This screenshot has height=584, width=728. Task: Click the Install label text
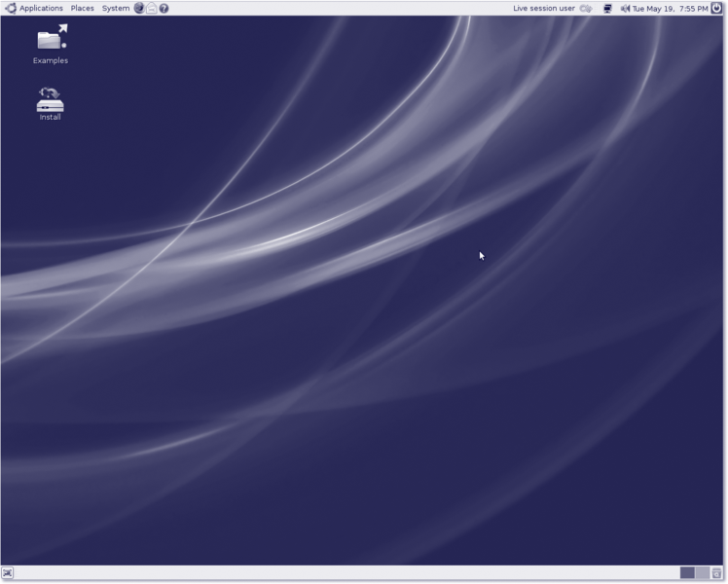pyautogui.click(x=50, y=117)
